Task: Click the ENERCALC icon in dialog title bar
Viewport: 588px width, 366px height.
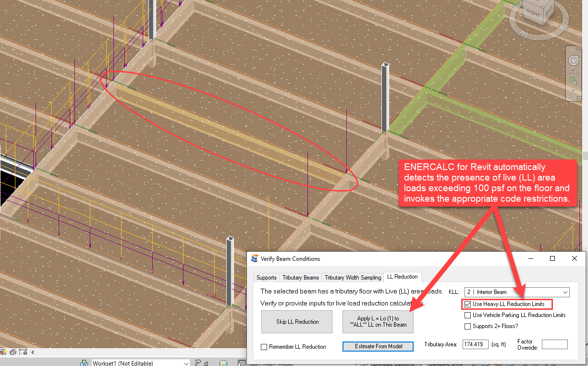Action: coord(255,259)
